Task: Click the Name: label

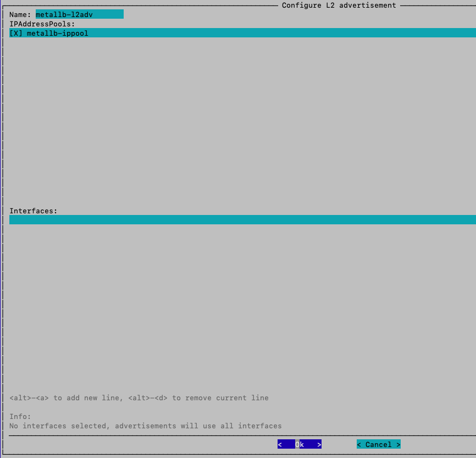Action: coord(20,15)
